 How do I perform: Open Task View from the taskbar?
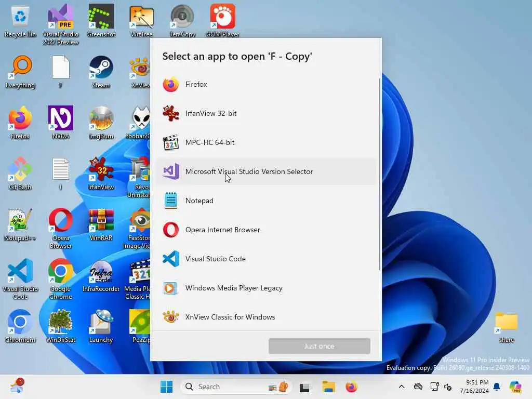(304, 387)
